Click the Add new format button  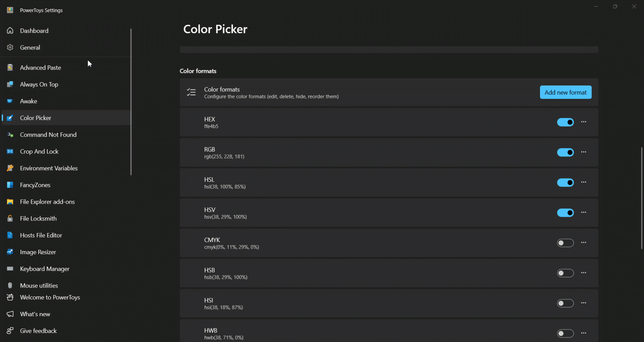(566, 92)
